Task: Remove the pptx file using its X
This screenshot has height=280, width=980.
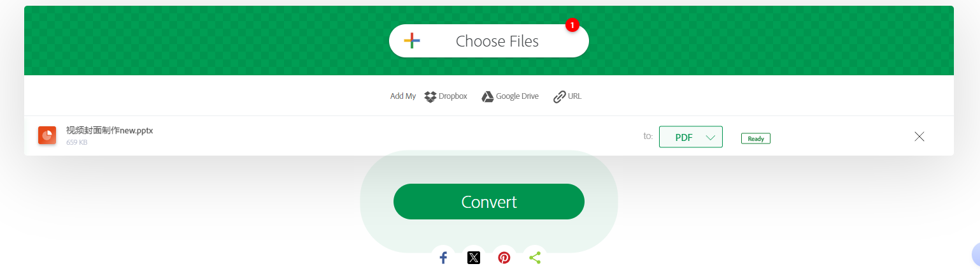Action: point(919,136)
